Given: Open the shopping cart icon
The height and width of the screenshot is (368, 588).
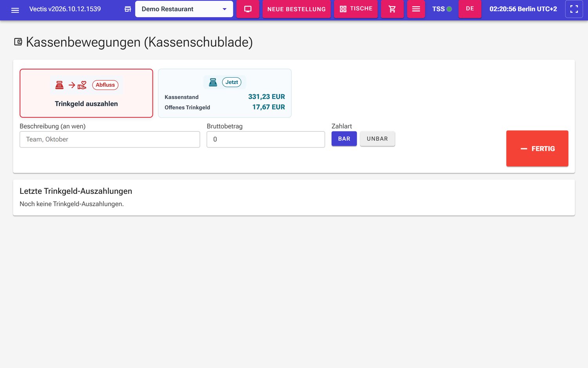Looking at the screenshot, I should pyautogui.click(x=392, y=9).
